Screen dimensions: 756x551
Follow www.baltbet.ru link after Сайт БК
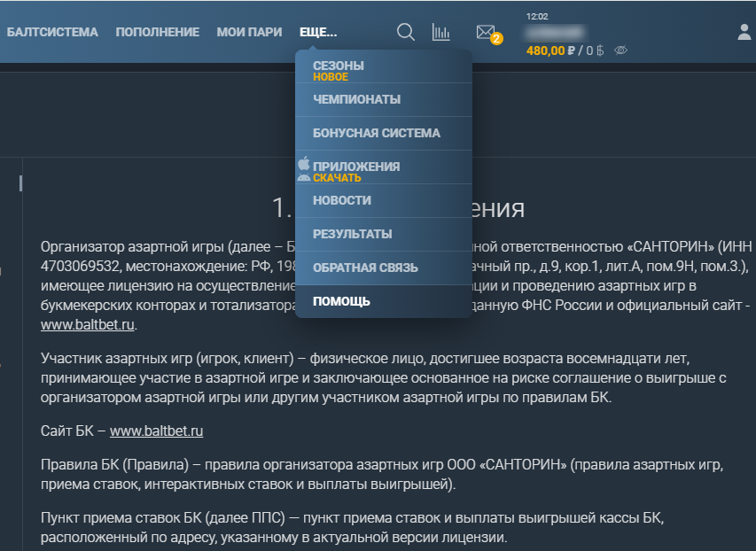(156, 431)
